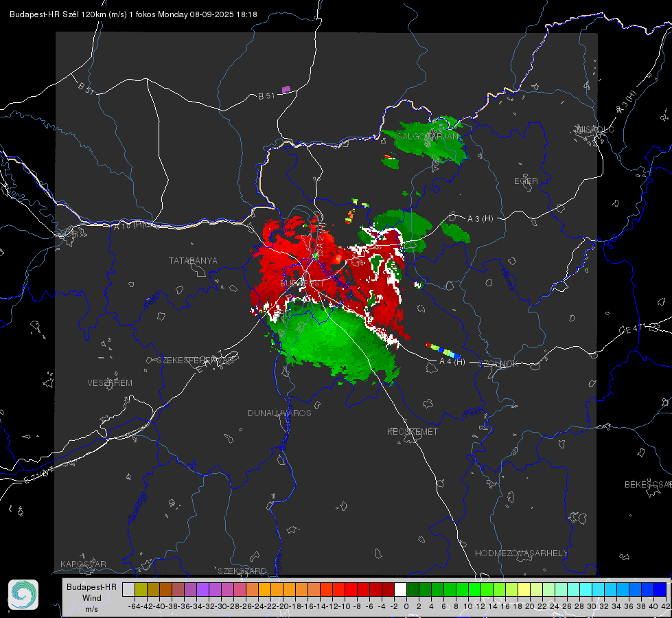
Task: Click the BUDAPEST city label
Action: [302, 284]
